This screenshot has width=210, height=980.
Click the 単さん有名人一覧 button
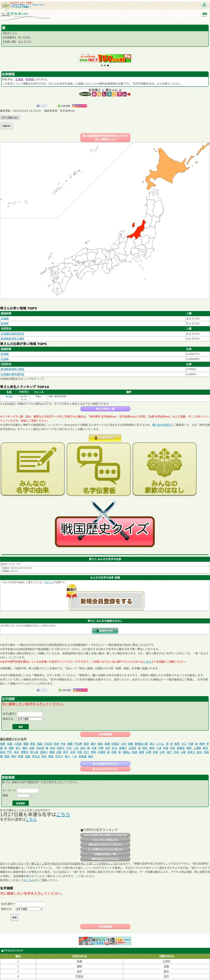tap(105, 409)
